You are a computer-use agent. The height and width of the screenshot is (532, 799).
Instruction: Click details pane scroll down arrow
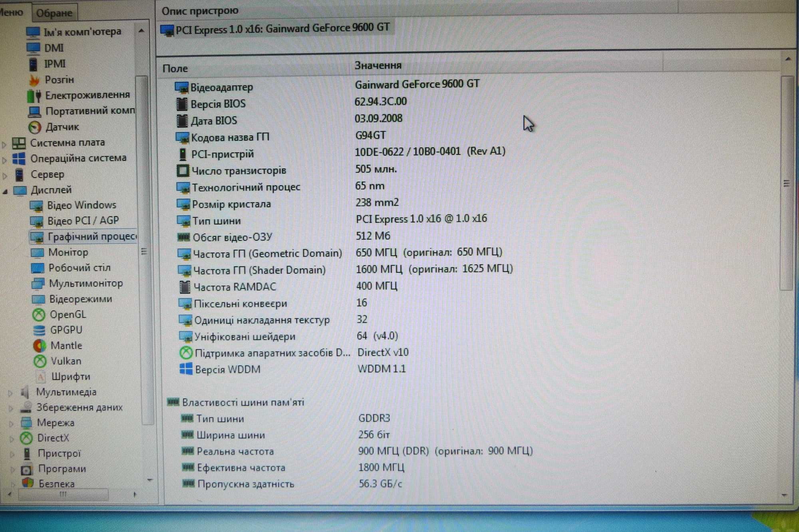point(785,496)
